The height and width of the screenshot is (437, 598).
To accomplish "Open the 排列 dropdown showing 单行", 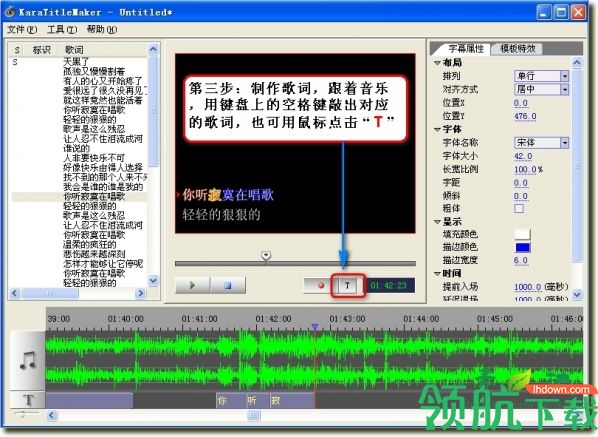I will point(542,76).
